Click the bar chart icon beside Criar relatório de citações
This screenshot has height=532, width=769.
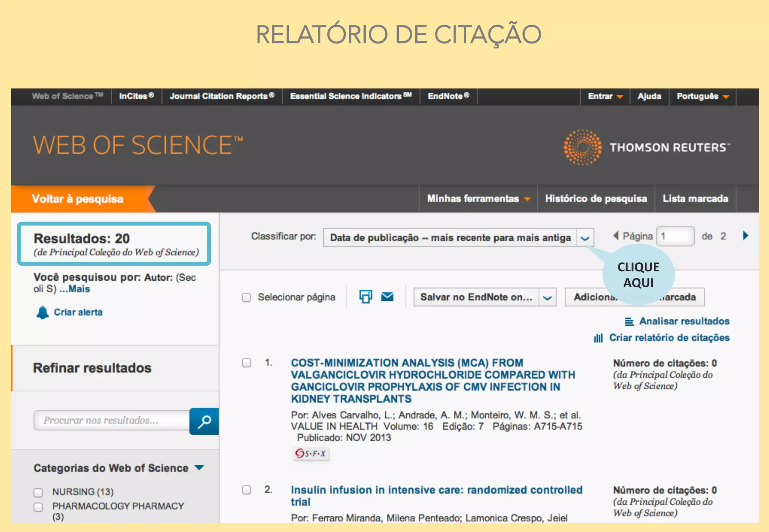click(x=598, y=338)
